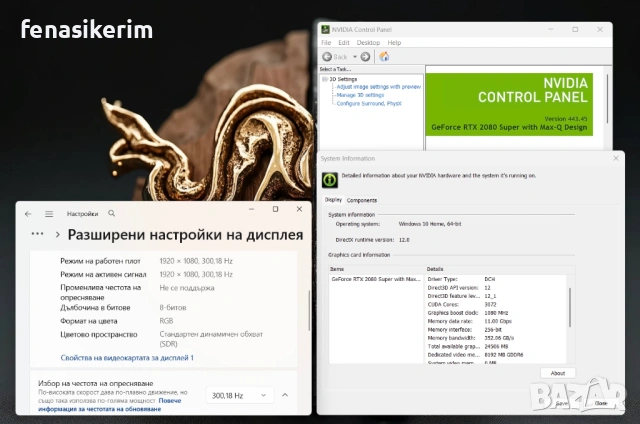The height and width of the screenshot is (424, 640).
Task: Maximize the NVIDIA Control Panel window
Action: [575, 29]
